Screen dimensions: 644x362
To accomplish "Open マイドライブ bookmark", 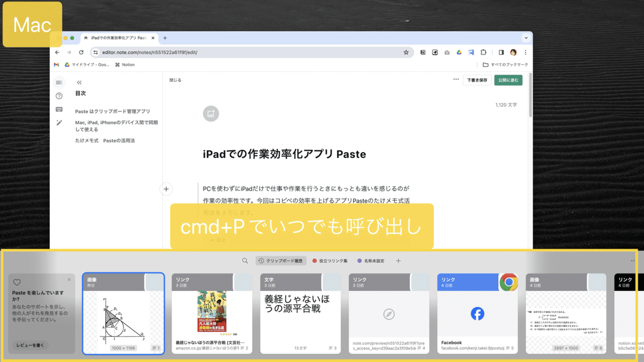I will (87, 65).
